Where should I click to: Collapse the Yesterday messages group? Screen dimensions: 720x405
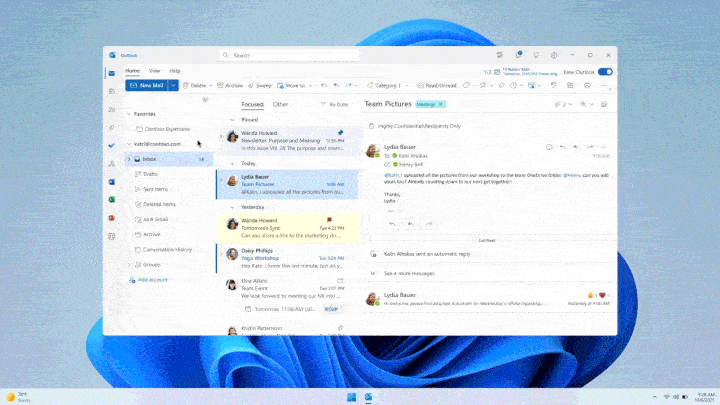click(232, 207)
